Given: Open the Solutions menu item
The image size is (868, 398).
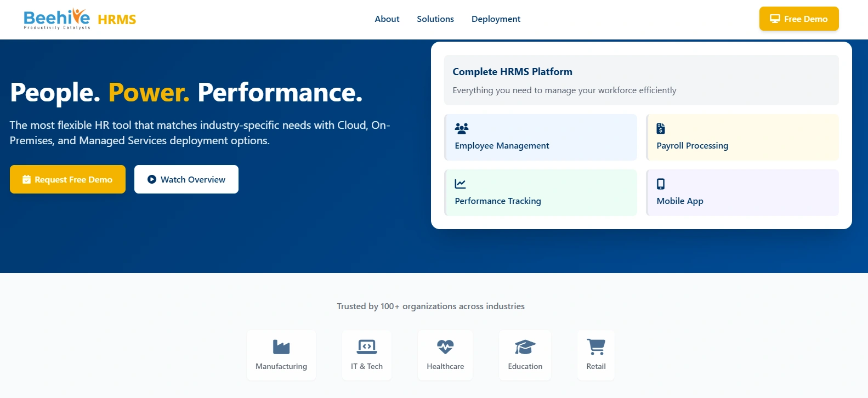Looking at the screenshot, I should (x=435, y=19).
